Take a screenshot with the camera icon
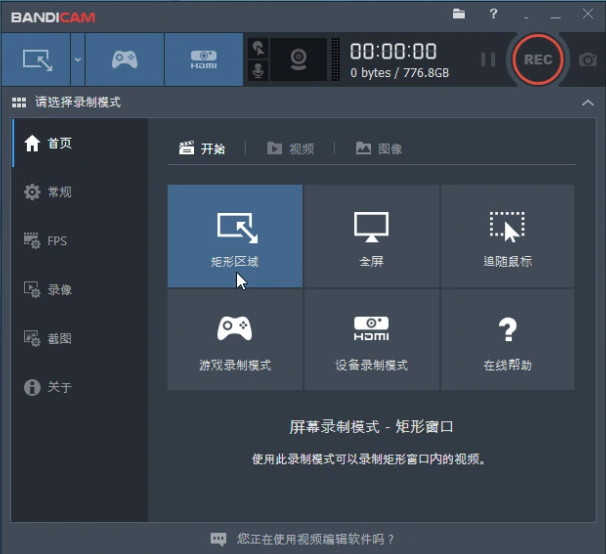Viewport: 606px width, 554px height. coord(587,60)
